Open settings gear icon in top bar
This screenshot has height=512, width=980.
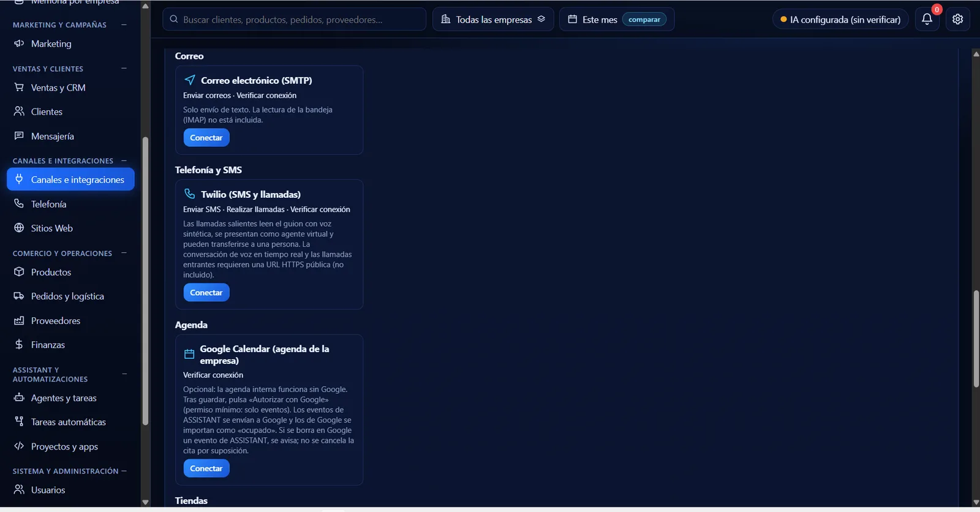pyautogui.click(x=958, y=20)
